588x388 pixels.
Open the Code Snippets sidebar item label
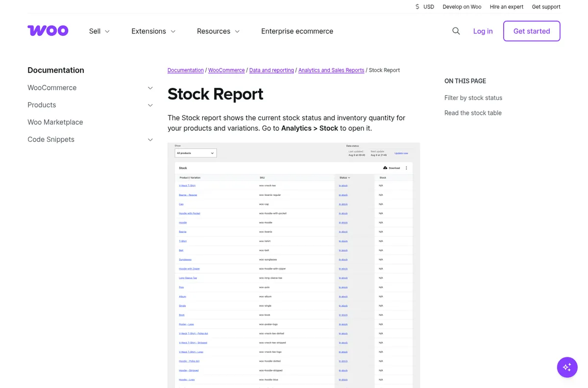coord(51,139)
